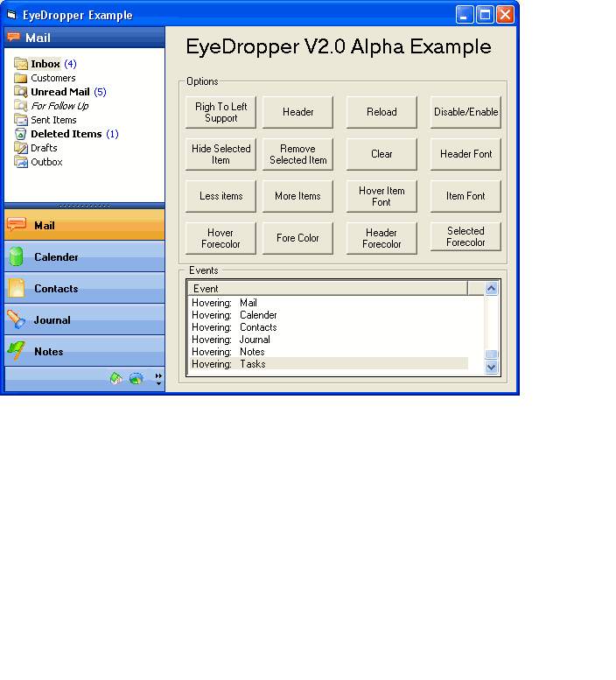Click the Item Font button
616x680 pixels.
tap(465, 196)
